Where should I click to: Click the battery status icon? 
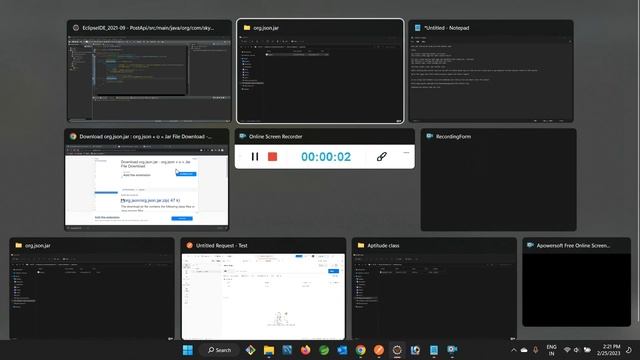click(587, 350)
